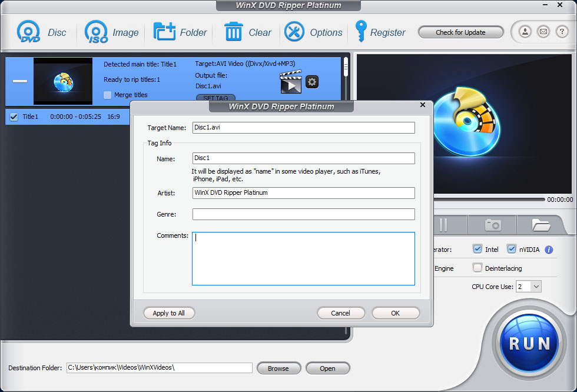Cancel the tag dialog

point(340,313)
